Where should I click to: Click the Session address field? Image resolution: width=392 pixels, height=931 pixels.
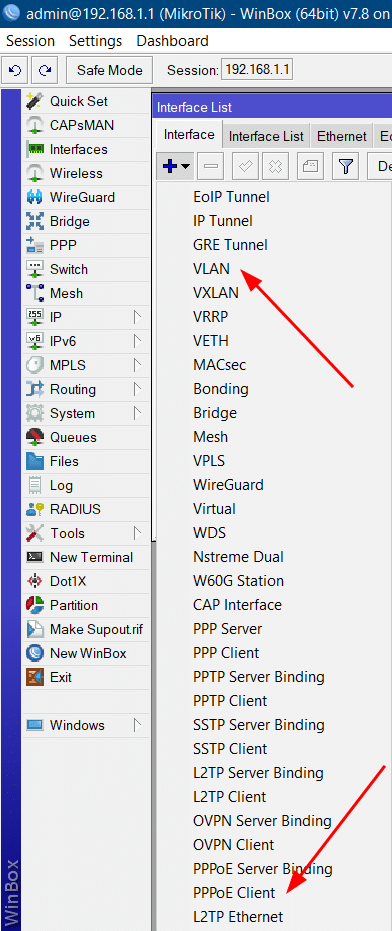click(257, 69)
